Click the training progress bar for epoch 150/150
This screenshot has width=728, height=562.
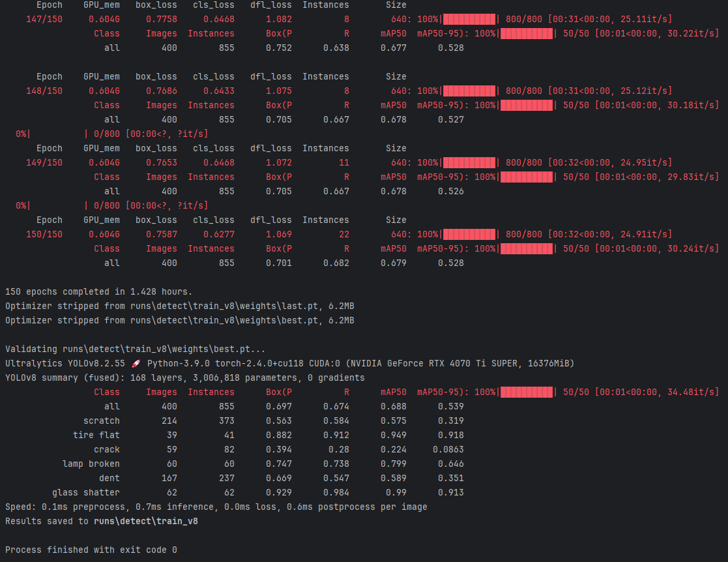(x=469, y=234)
